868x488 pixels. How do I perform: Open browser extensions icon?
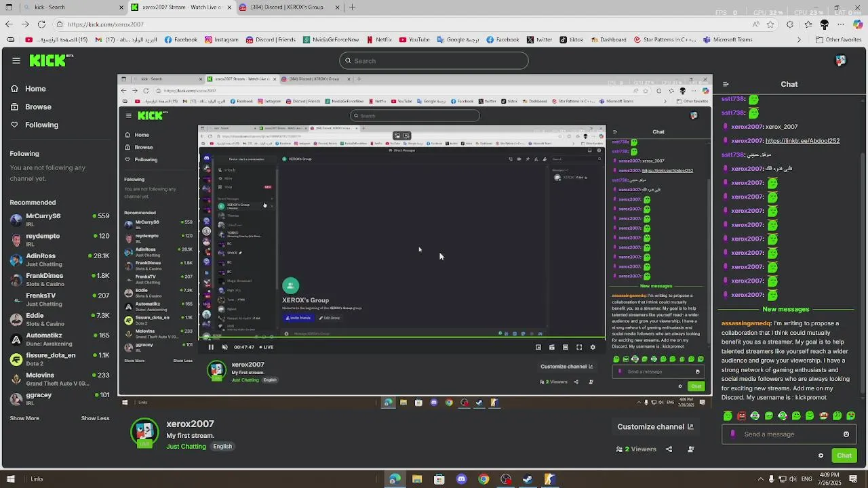point(790,24)
